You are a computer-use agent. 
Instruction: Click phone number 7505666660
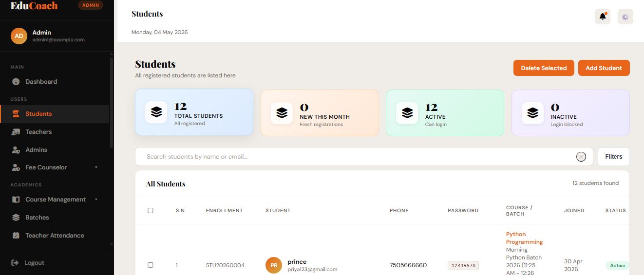tap(408, 265)
